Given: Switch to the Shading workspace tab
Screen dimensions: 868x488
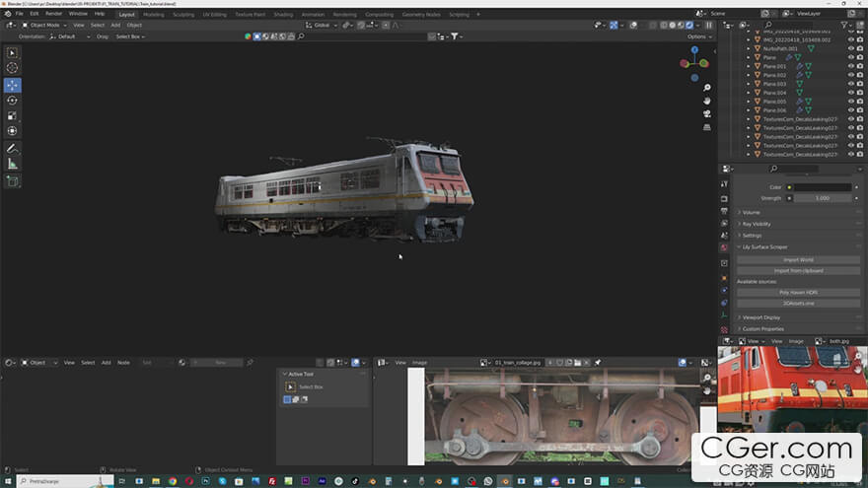Looking at the screenshot, I should click(283, 15).
